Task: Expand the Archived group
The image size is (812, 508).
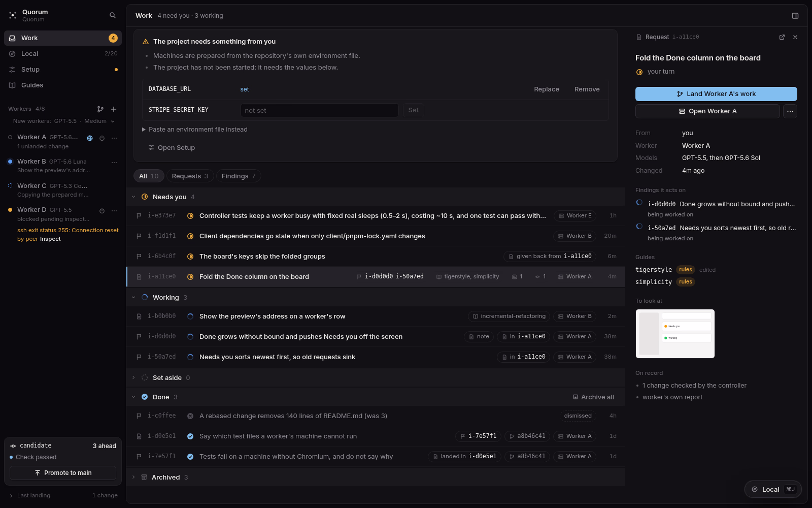Action: click(133, 478)
